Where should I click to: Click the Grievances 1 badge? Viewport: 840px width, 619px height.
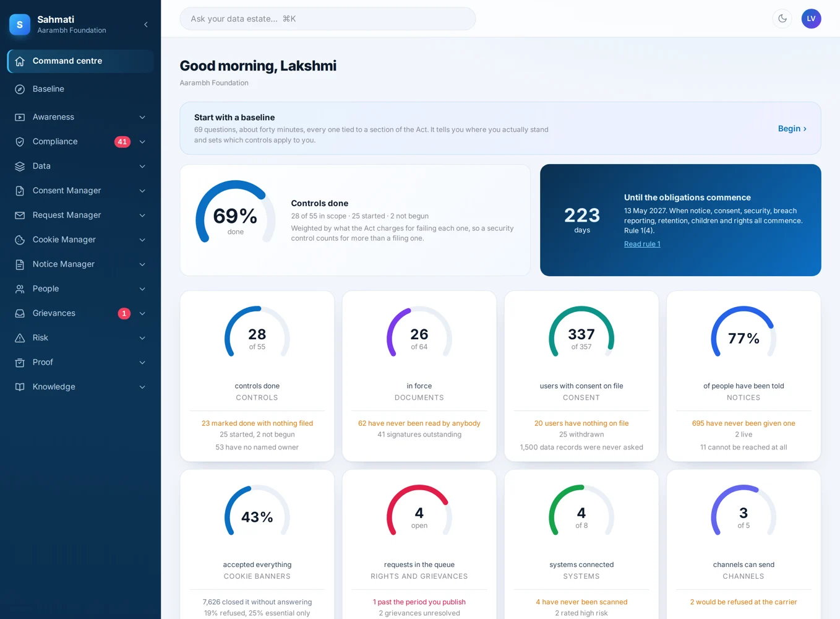coord(124,313)
